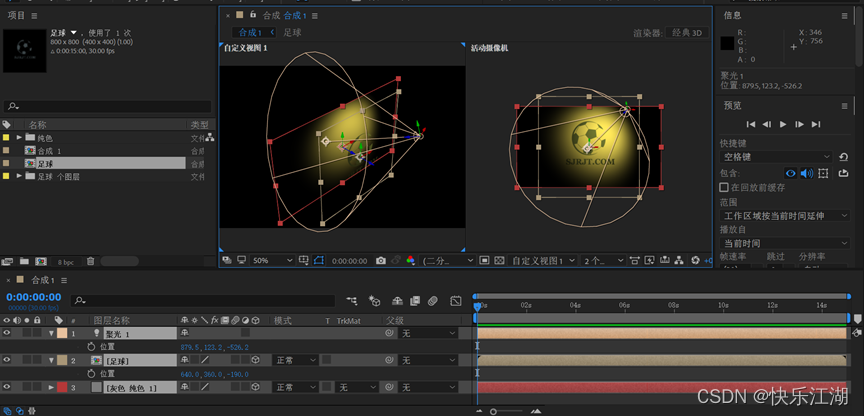
Task: Click the snapshot camera icon in viewer toolbar
Action: [381, 261]
